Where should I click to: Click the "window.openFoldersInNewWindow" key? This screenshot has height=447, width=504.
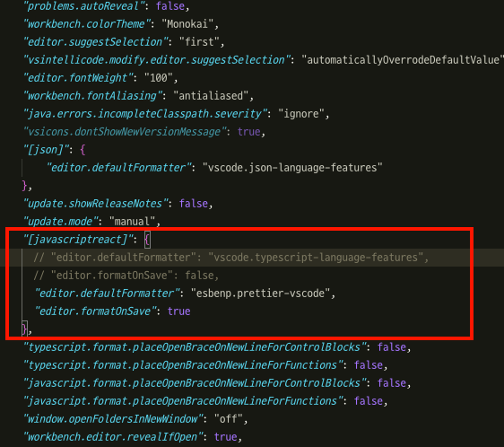click(x=113, y=419)
